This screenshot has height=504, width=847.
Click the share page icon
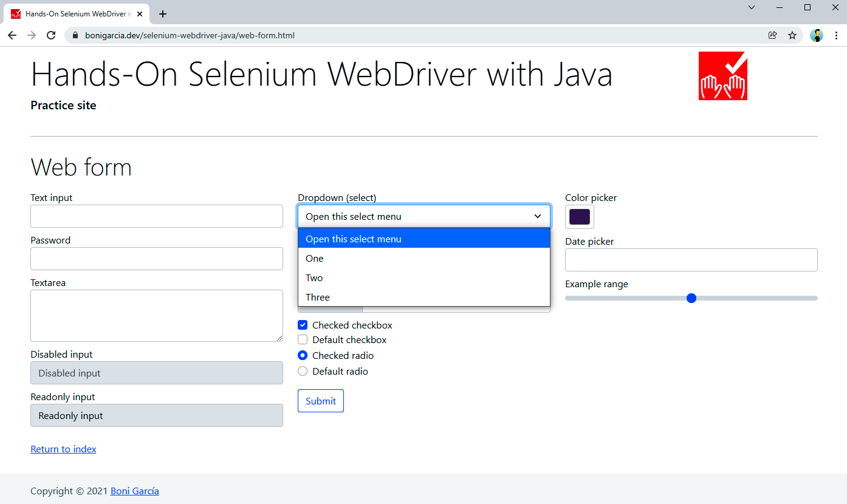coord(773,35)
